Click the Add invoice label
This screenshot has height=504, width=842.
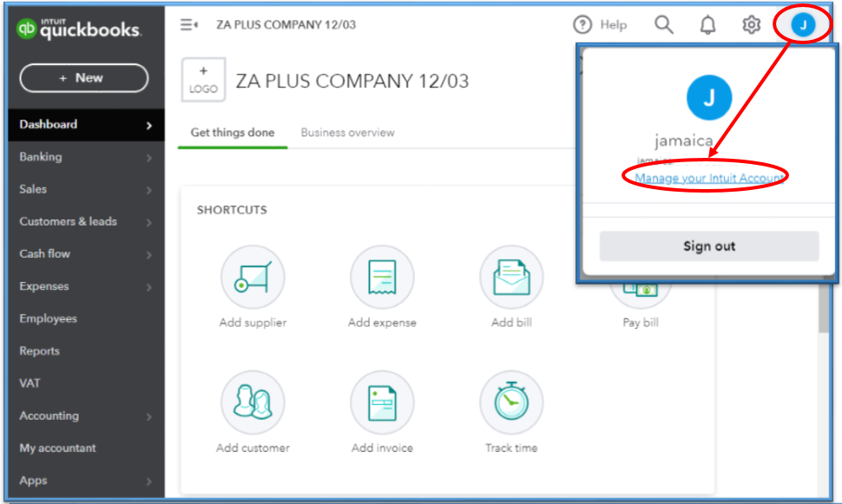pos(382,448)
